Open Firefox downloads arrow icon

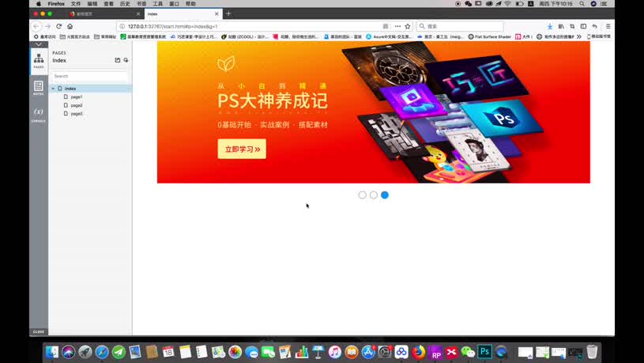(549, 26)
